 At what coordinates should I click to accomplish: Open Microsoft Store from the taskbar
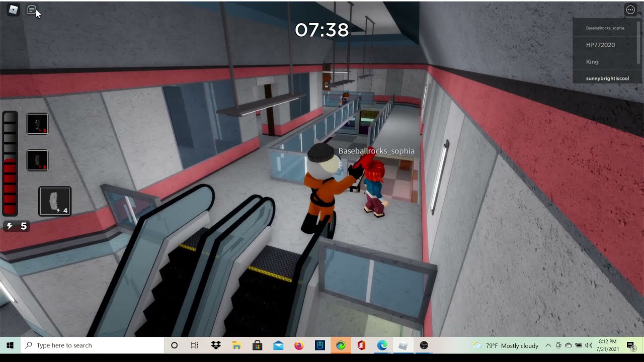click(257, 345)
